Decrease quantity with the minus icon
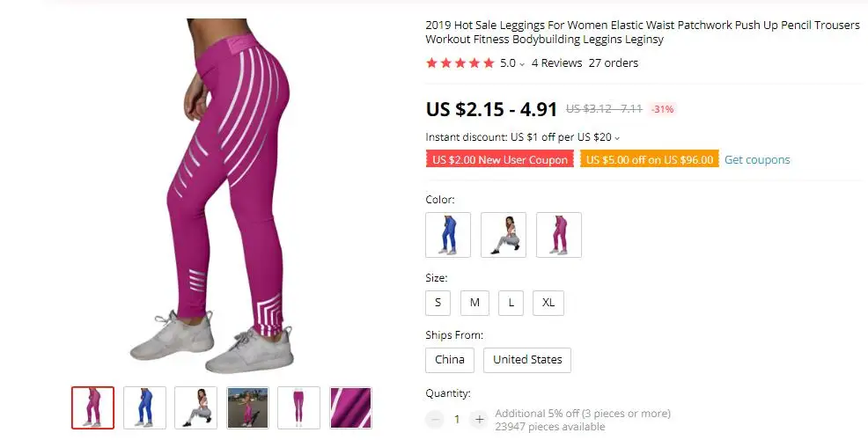868x440 pixels. [x=435, y=420]
